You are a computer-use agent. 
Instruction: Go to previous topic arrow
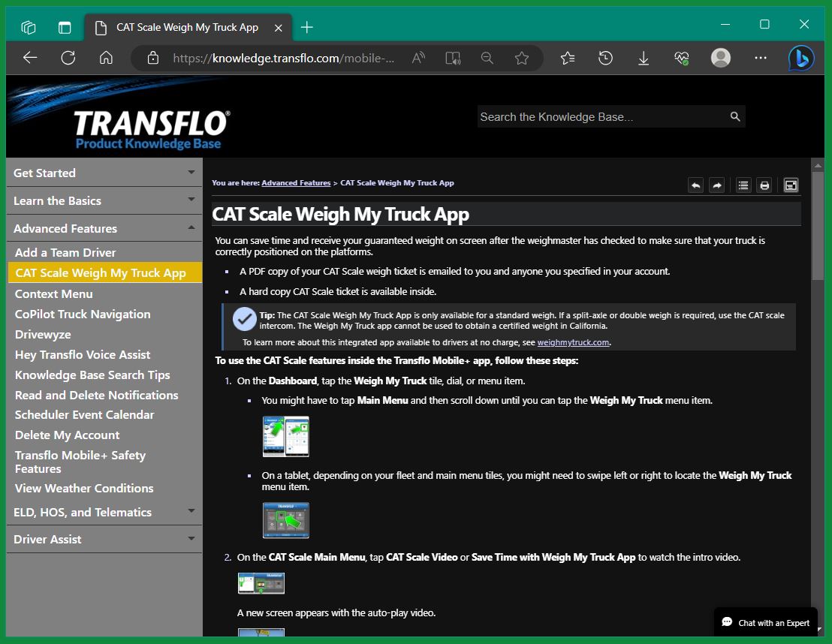click(695, 185)
